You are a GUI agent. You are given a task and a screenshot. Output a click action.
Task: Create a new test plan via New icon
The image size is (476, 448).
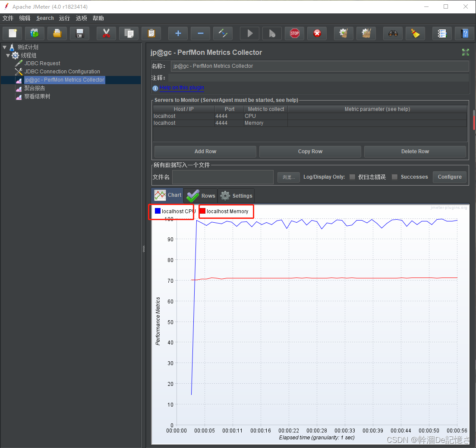click(x=13, y=33)
